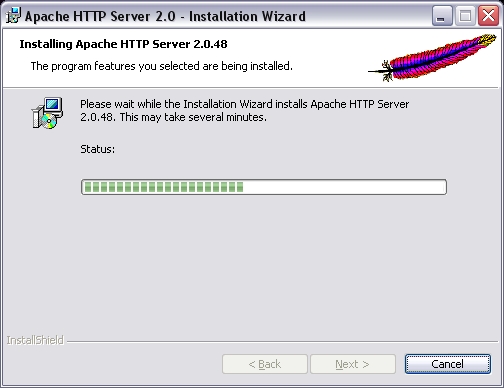This screenshot has height=388, width=504.
Task: Click the installer icon in the title bar
Action: [14, 16]
